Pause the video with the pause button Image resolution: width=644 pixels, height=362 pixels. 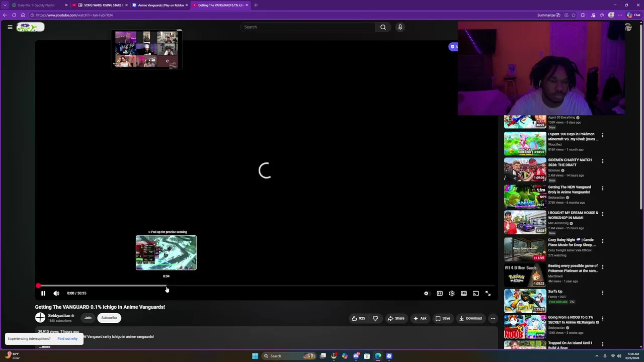click(x=43, y=293)
